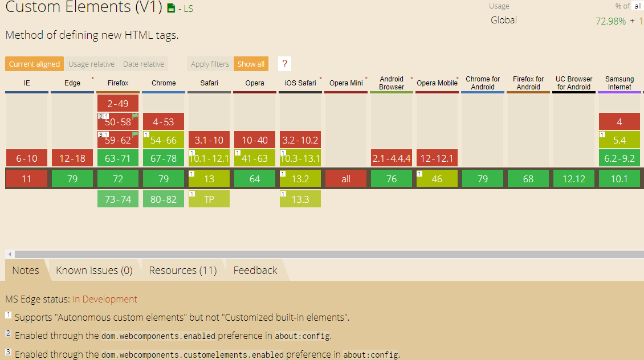
Task: Click Safari TP preview cell
Action: point(209,199)
